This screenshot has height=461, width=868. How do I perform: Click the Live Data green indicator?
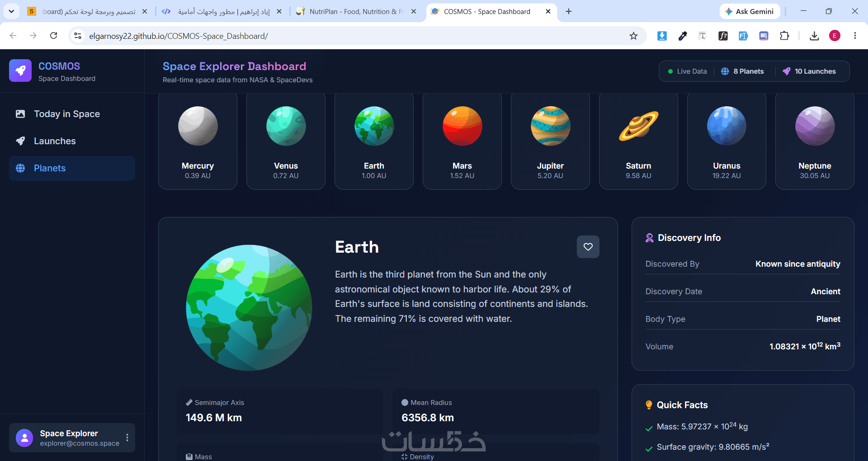click(670, 71)
